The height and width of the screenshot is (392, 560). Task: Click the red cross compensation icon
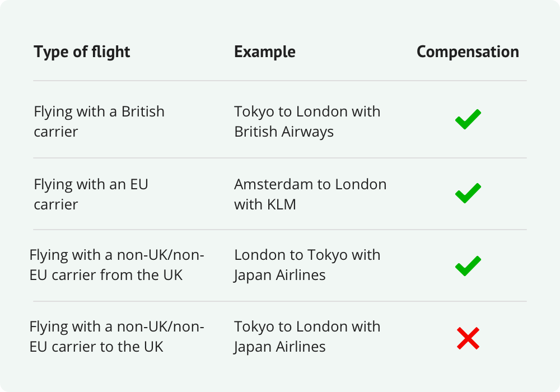click(468, 338)
